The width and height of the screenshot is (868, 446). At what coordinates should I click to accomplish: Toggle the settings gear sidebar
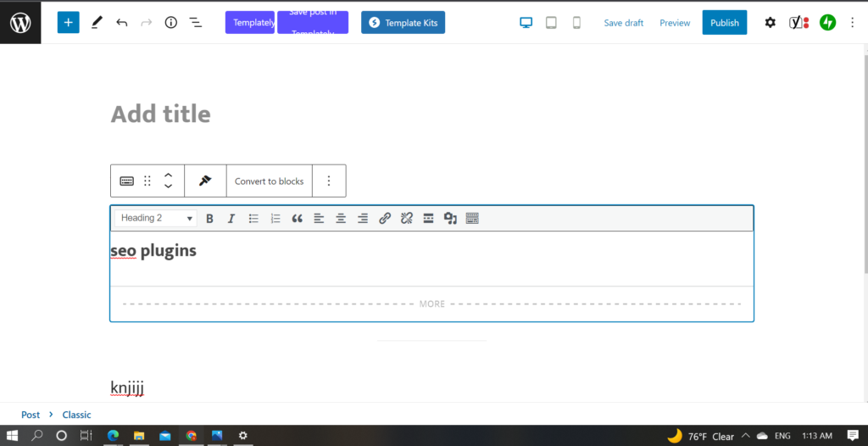[770, 23]
